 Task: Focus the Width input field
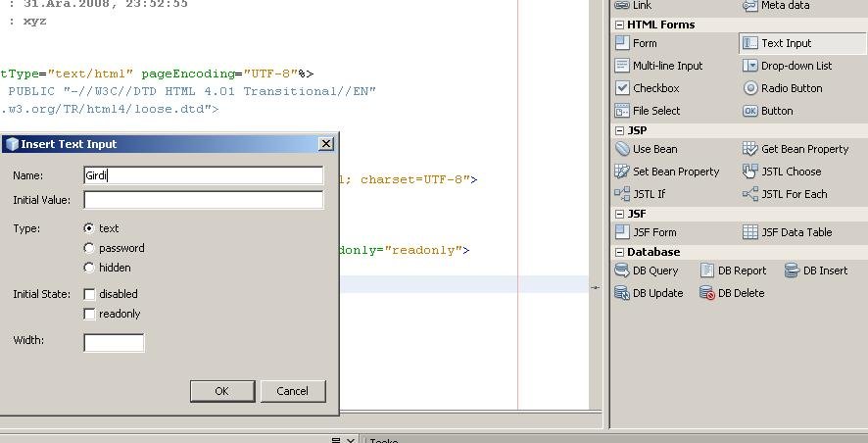point(114,343)
